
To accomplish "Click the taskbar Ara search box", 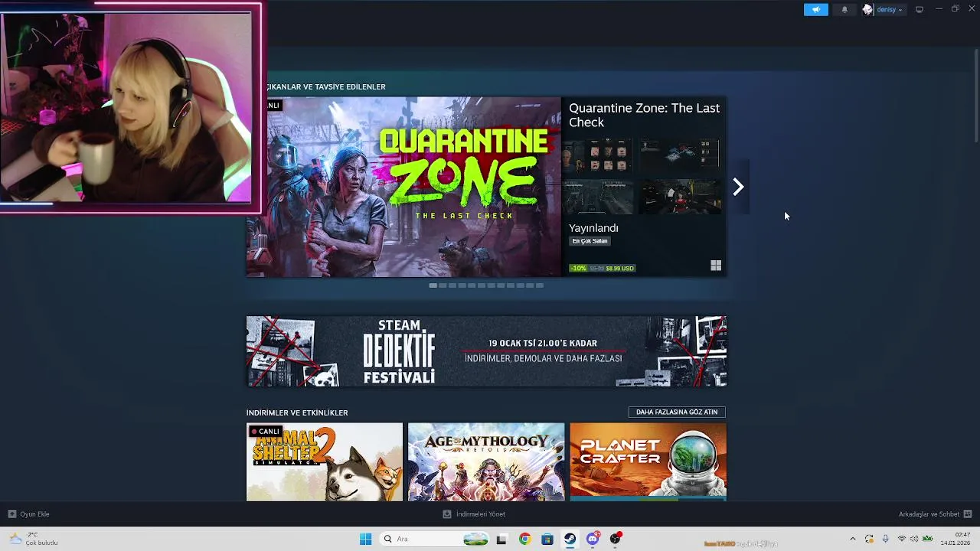I will point(435,539).
